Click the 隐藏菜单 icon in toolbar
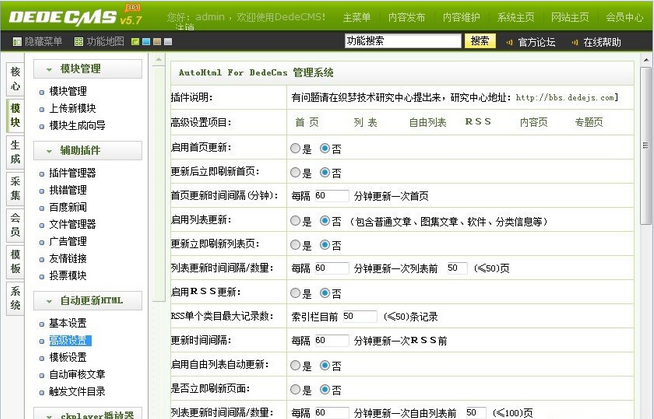Viewport: 654px width, 419px height. (17, 42)
